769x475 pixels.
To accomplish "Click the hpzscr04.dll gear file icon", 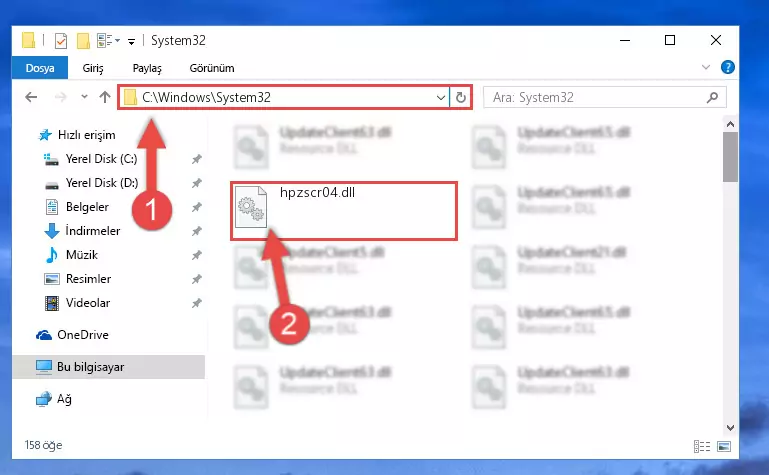I will pyautogui.click(x=251, y=207).
